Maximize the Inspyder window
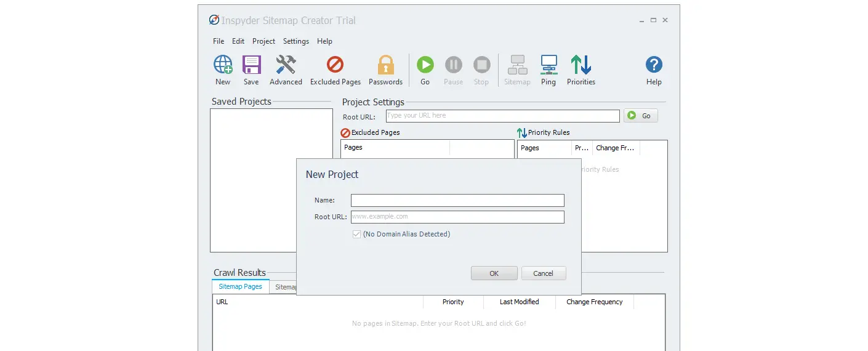Screen dimensions: 868x351 [654, 20]
